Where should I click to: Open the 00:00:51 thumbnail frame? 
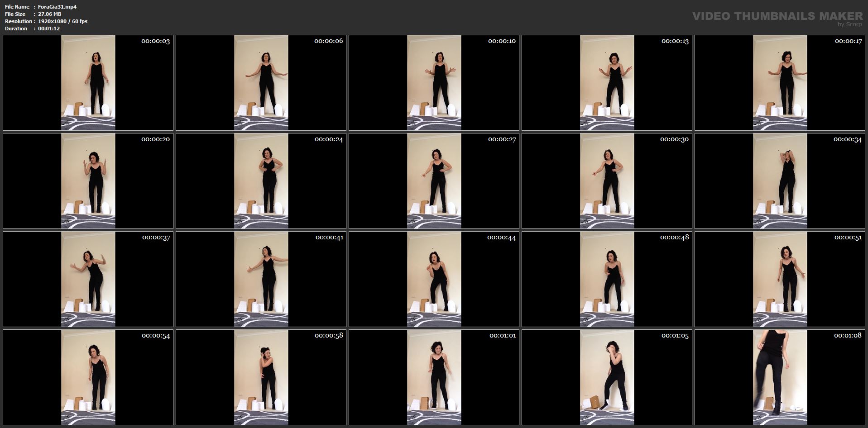point(780,279)
